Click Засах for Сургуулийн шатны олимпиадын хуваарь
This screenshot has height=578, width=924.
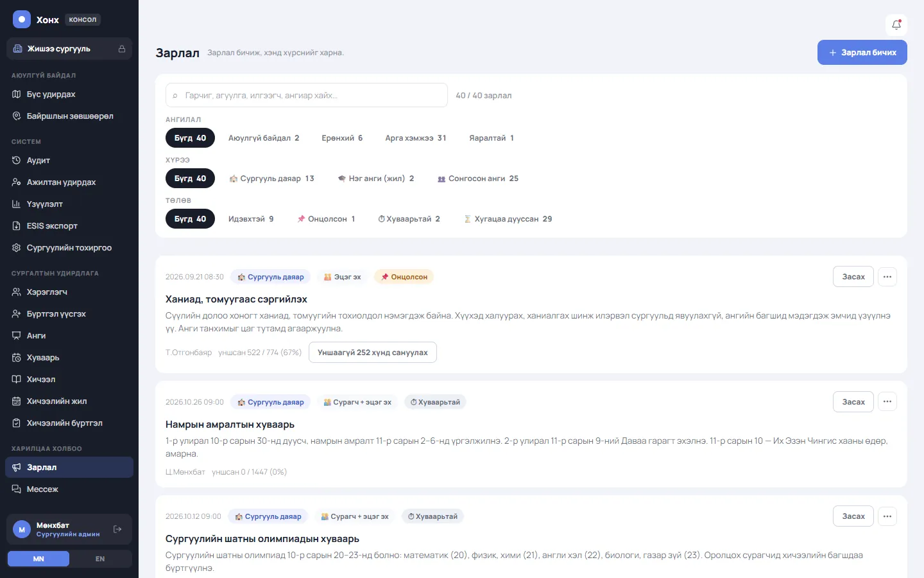pos(853,516)
